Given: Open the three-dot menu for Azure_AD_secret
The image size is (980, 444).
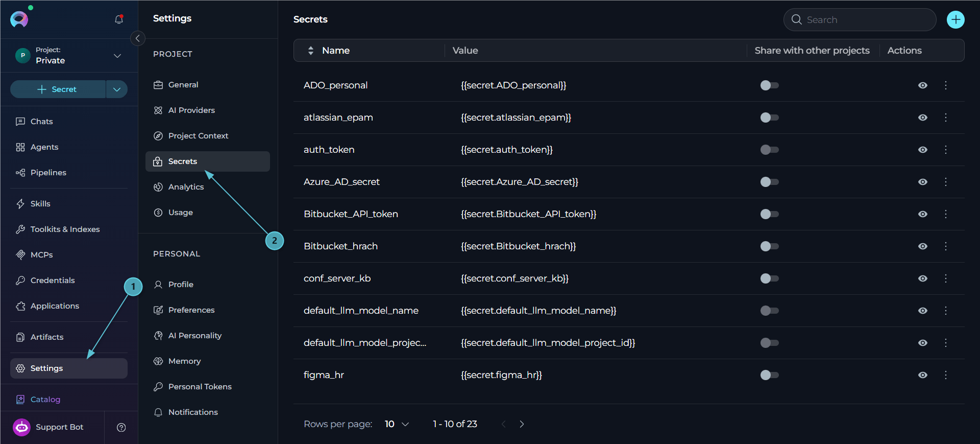Looking at the screenshot, I should pos(945,182).
